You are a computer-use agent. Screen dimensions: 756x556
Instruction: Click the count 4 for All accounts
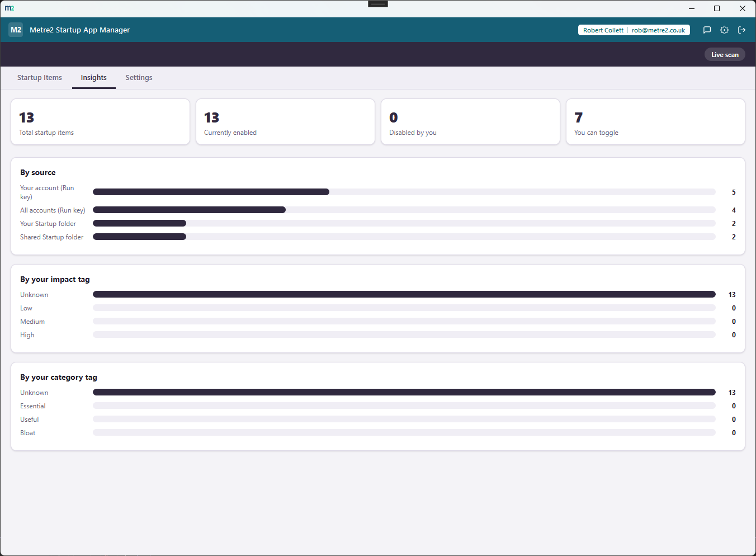pyautogui.click(x=734, y=210)
